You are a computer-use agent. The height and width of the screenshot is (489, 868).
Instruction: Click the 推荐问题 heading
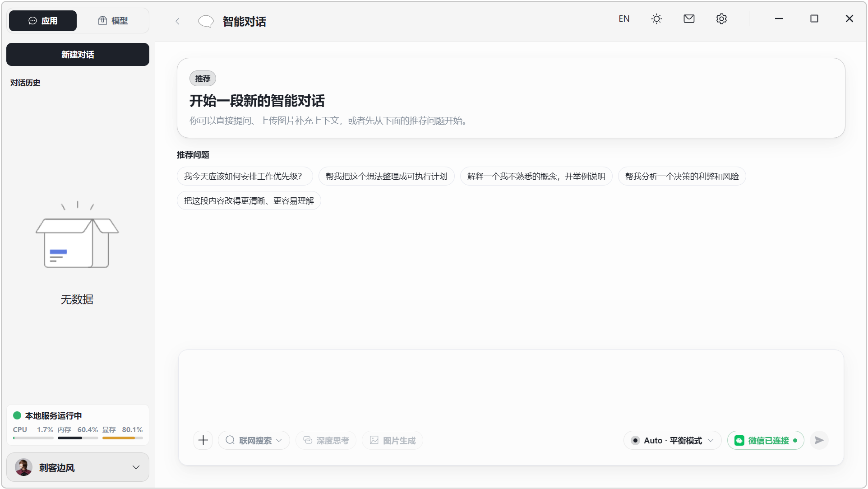tap(193, 155)
